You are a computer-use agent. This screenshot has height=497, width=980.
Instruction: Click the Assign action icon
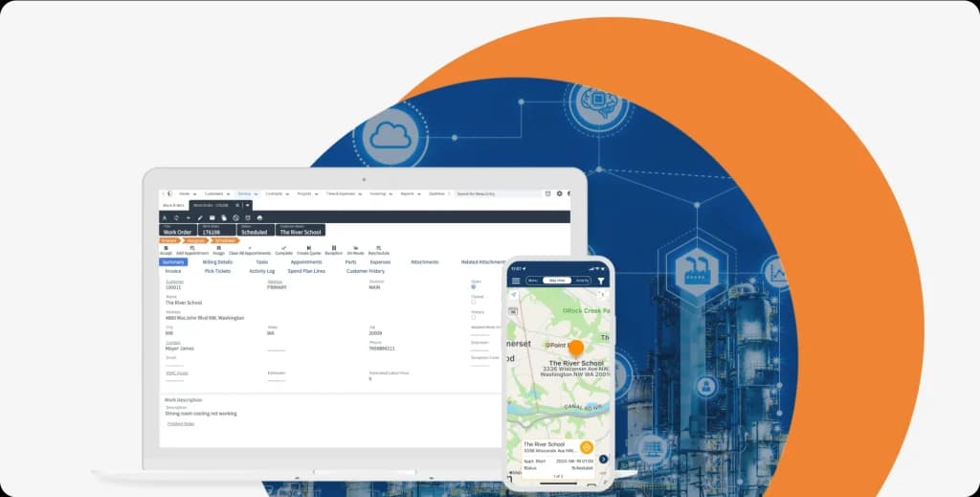[218, 248]
